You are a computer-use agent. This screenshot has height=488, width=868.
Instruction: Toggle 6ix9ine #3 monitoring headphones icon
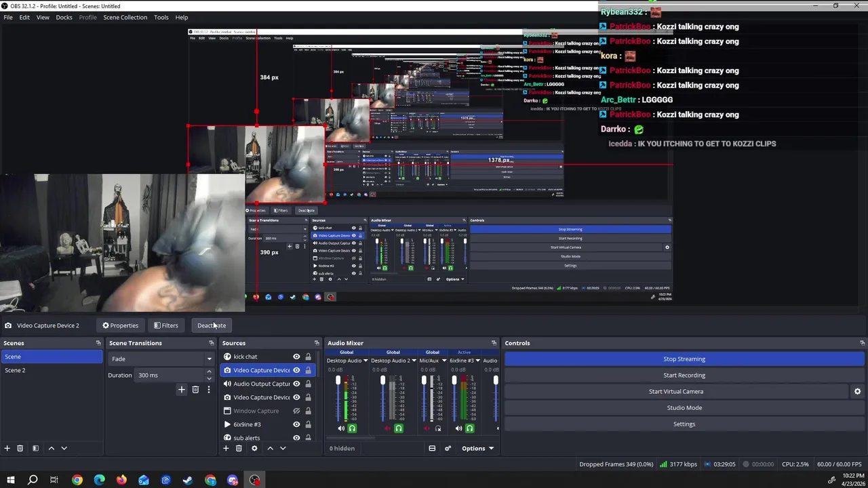coord(469,428)
